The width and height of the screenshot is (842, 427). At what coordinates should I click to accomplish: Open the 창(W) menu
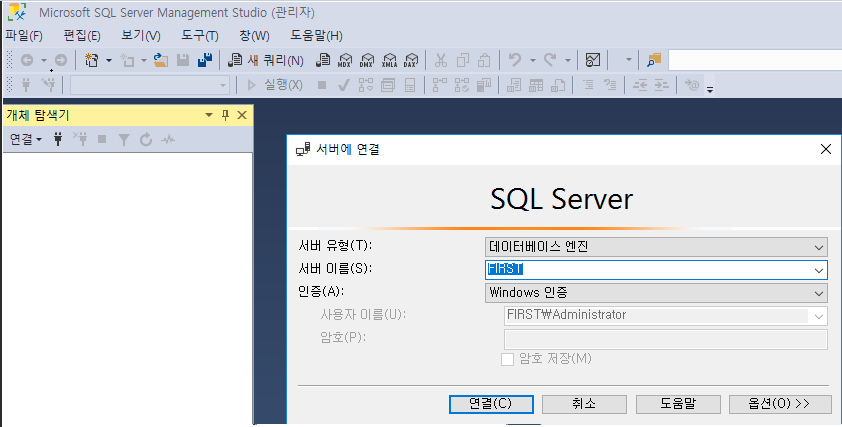255,35
